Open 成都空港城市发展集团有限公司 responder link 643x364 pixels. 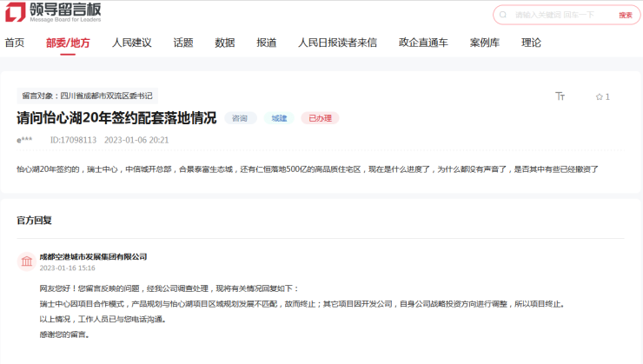click(93, 256)
